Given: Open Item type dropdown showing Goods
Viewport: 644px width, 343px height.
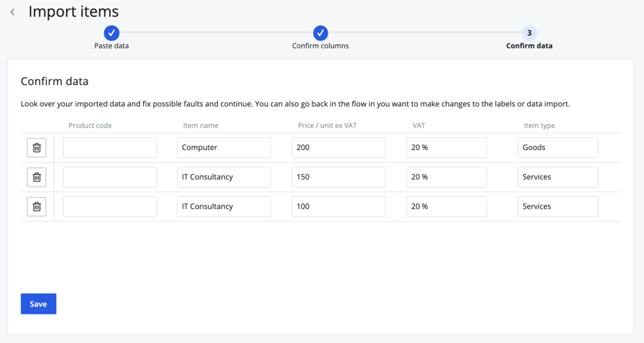Looking at the screenshot, I should tap(557, 148).
